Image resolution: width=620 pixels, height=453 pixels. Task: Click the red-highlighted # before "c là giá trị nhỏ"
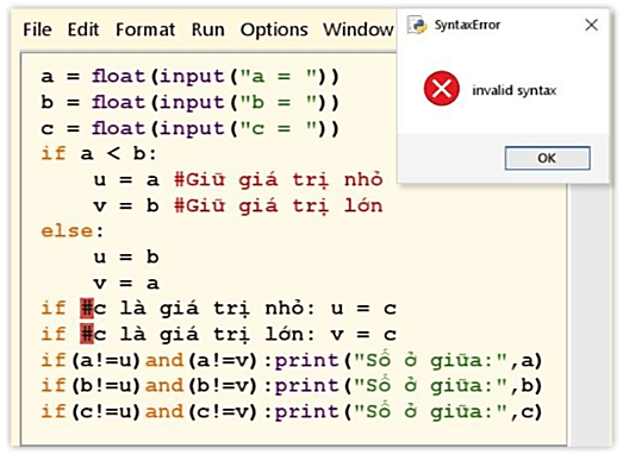point(87,308)
